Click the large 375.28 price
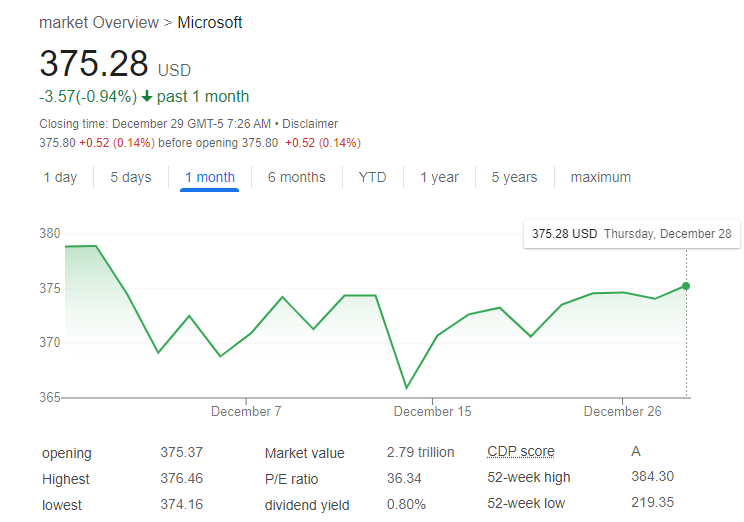 (x=94, y=64)
